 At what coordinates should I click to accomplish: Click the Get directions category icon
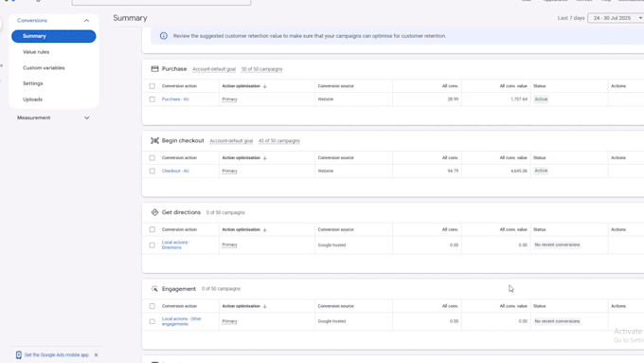154,212
